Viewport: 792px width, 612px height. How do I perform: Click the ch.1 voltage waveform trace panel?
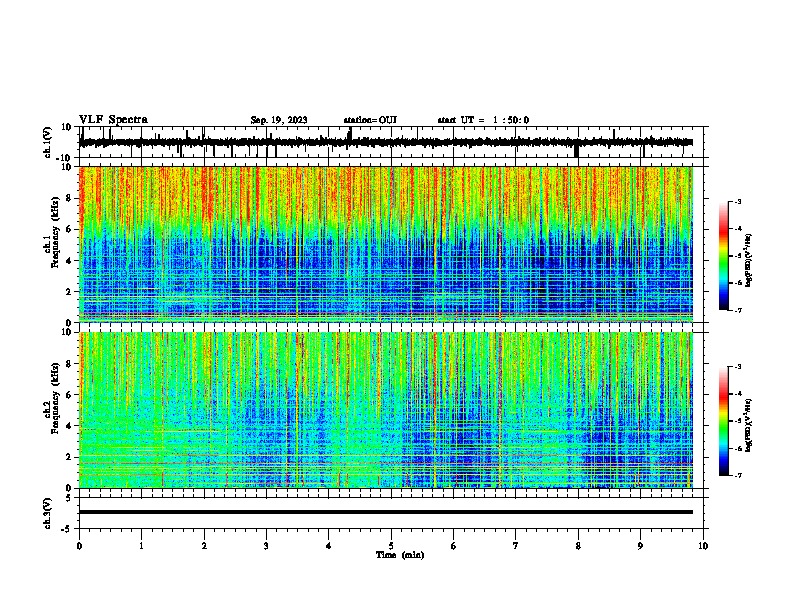[x=391, y=142]
